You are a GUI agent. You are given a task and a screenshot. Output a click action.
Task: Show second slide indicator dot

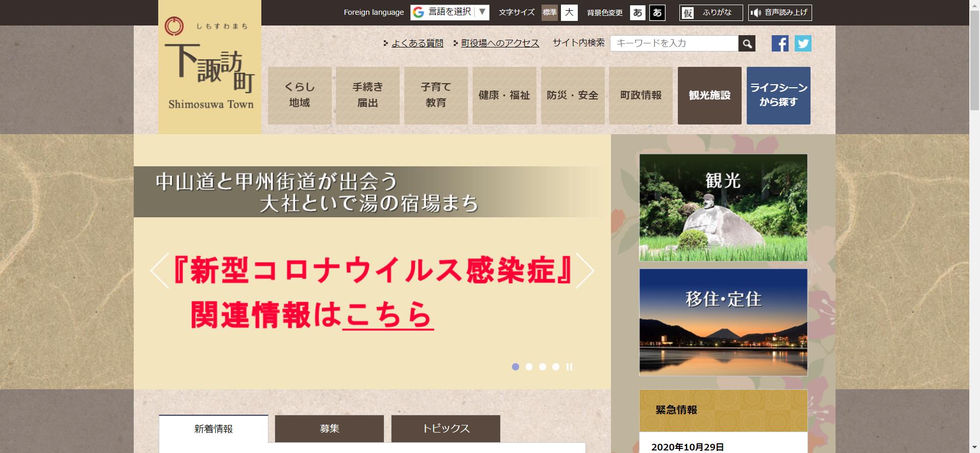pyautogui.click(x=529, y=367)
